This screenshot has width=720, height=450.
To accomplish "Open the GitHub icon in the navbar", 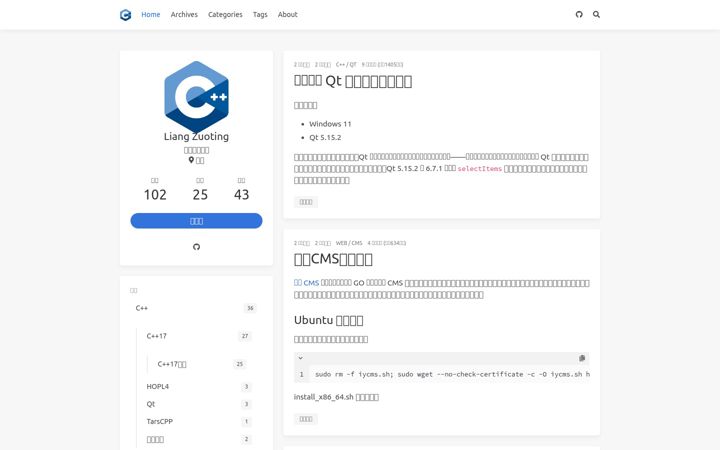I will coord(579,15).
